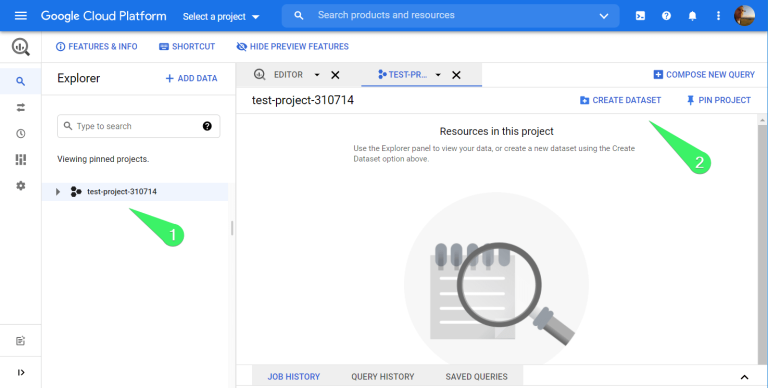This screenshot has height=388, width=768.
Task: Close the Editor tab
Action: 335,75
